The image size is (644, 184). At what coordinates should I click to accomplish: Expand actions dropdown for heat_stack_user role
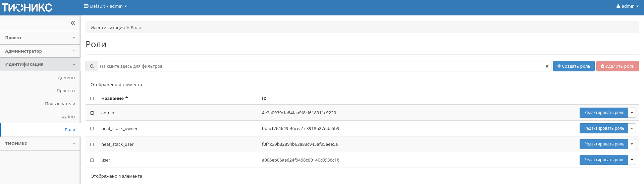632,144
